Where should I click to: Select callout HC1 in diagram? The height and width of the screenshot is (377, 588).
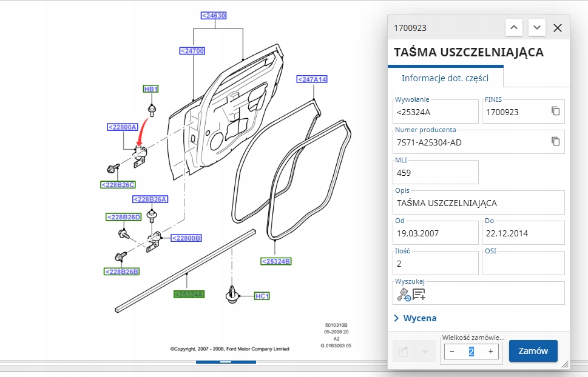(x=262, y=296)
